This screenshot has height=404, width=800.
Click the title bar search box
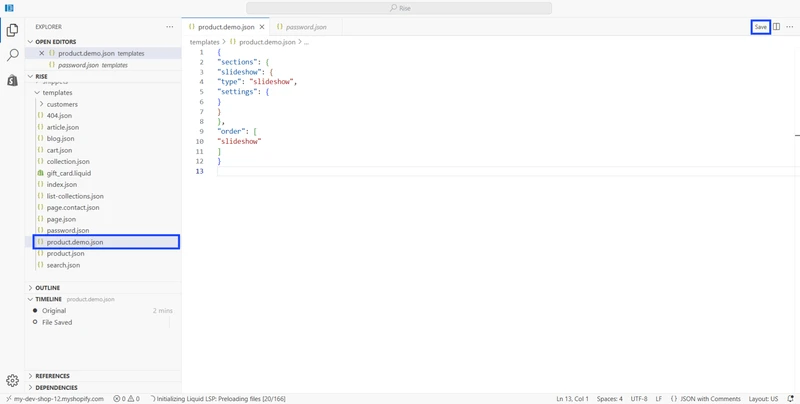398,8
